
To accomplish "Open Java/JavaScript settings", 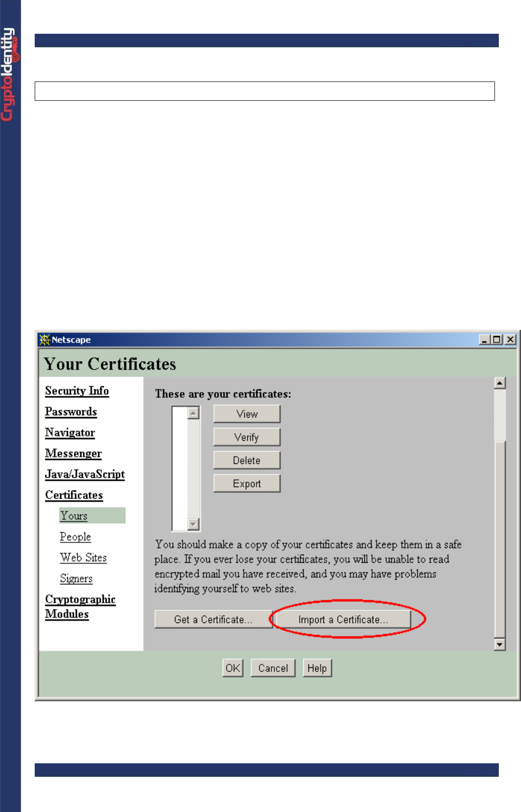I will pyautogui.click(x=85, y=474).
